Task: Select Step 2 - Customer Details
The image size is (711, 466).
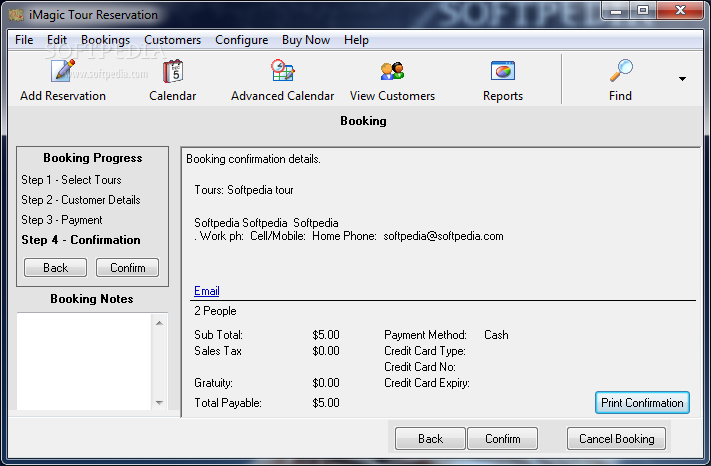Action: click(x=81, y=200)
